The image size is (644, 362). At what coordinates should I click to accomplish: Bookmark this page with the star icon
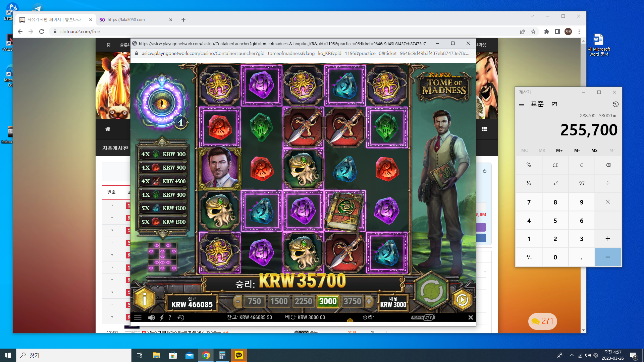point(533,32)
